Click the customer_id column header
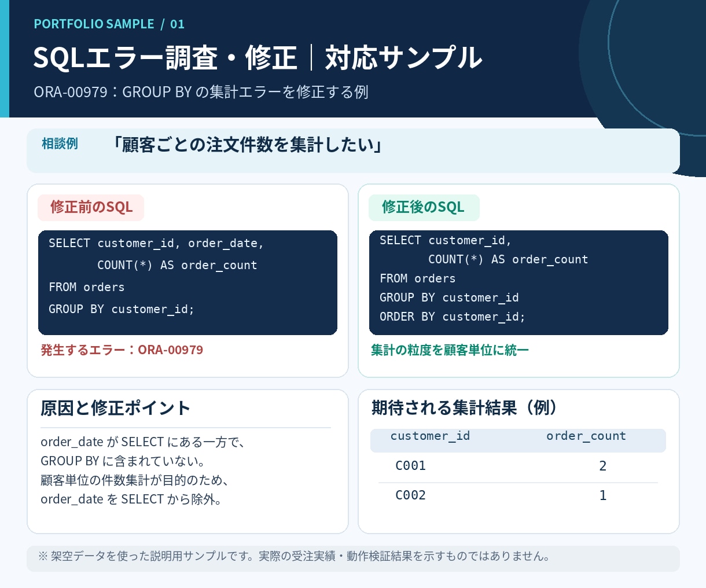The width and height of the screenshot is (706, 588). tap(430, 436)
